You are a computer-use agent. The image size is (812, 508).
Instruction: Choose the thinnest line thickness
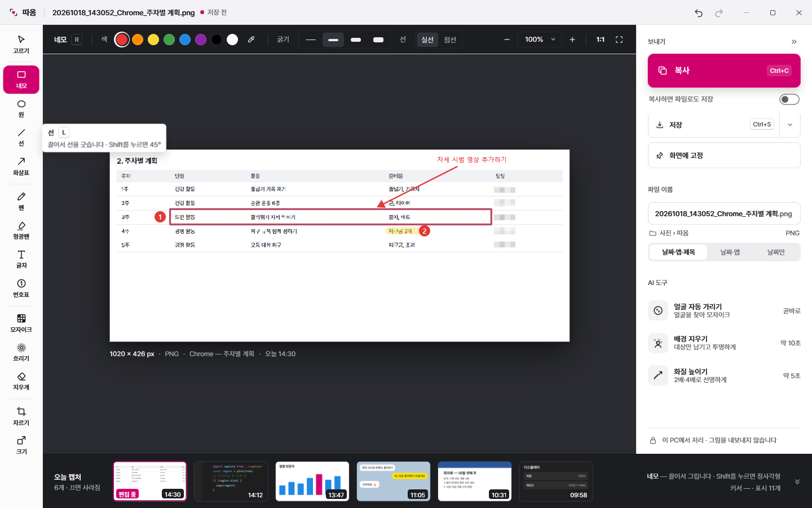pyautogui.click(x=311, y=40)
